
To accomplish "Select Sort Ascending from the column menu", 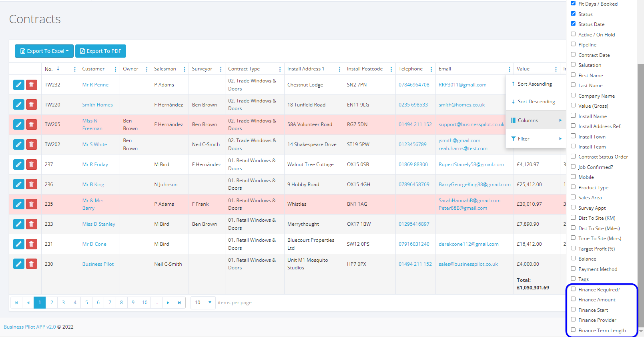I will (x=534, y=84).
